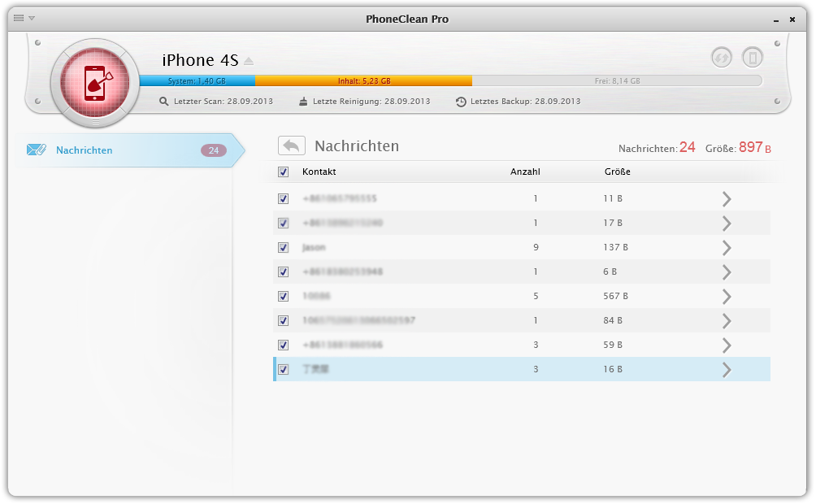The height and width of the screenshot is (504, 816).
Task: Uncheck the highlighted 16 B row checkbox
Action: [283, 370]
